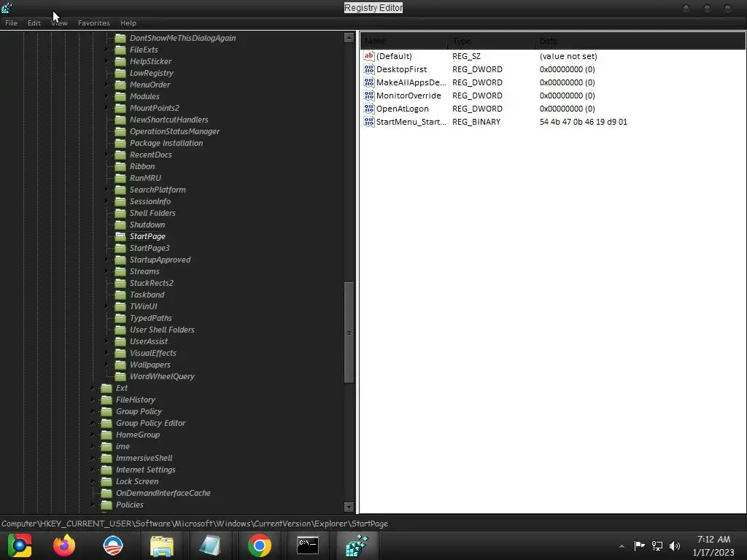Open the View menu
The width and height of the screenshot is (747, 560).
tap(60, 23)
